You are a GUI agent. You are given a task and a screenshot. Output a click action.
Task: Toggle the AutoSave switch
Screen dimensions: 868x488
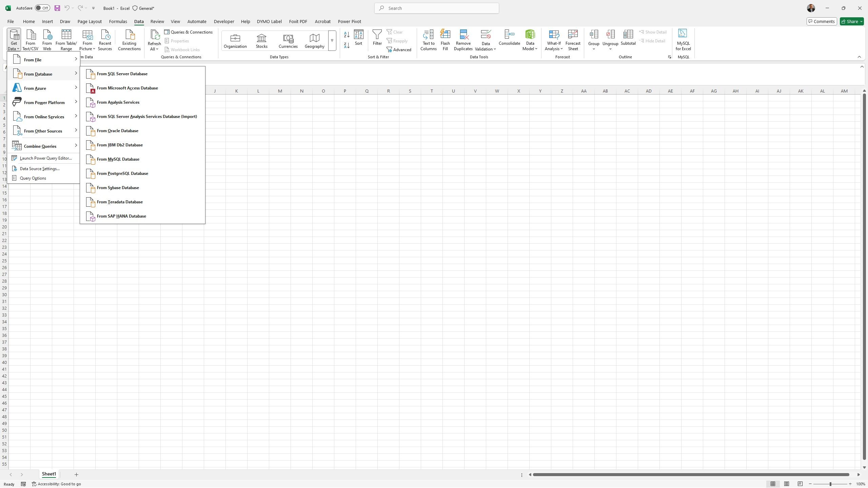pyautogui.click(x=43, y=8)
